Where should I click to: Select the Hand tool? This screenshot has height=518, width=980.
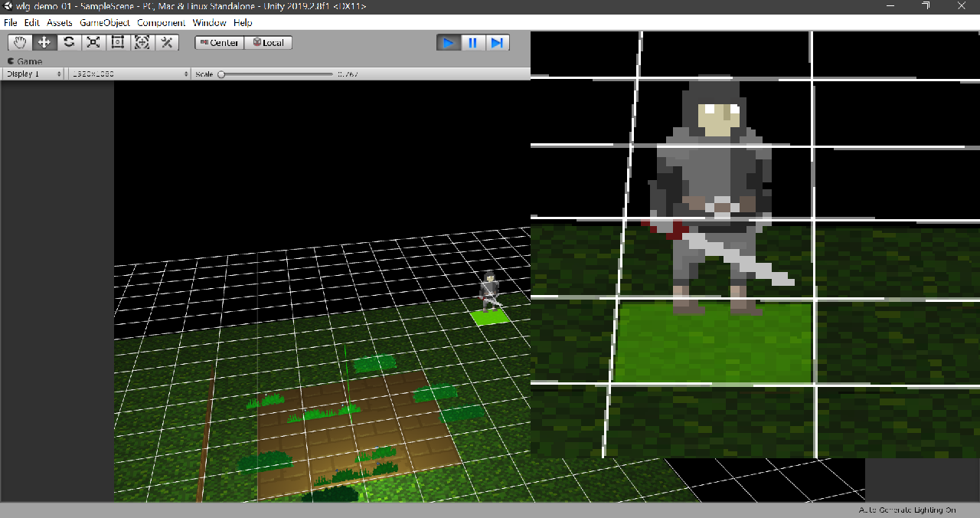tap(20, 42)
